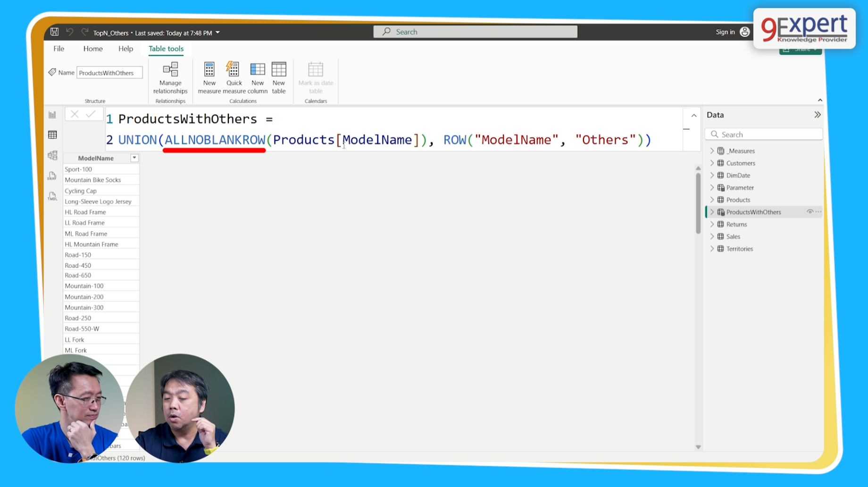Viewport: 868px width, 487px height.
Task: Select the Table view icon
Action: pyautogui.click(x=52, y=134)
